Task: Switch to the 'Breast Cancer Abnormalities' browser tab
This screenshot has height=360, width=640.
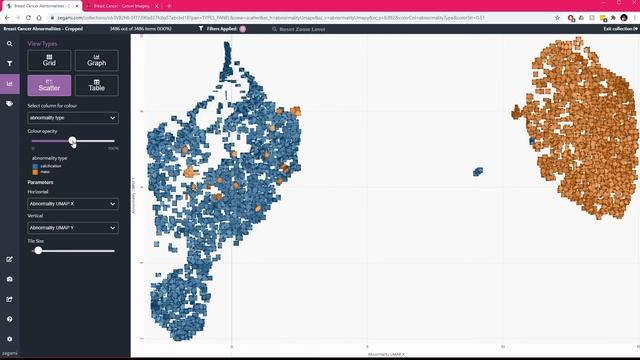Action: click(x=42, y=6)
